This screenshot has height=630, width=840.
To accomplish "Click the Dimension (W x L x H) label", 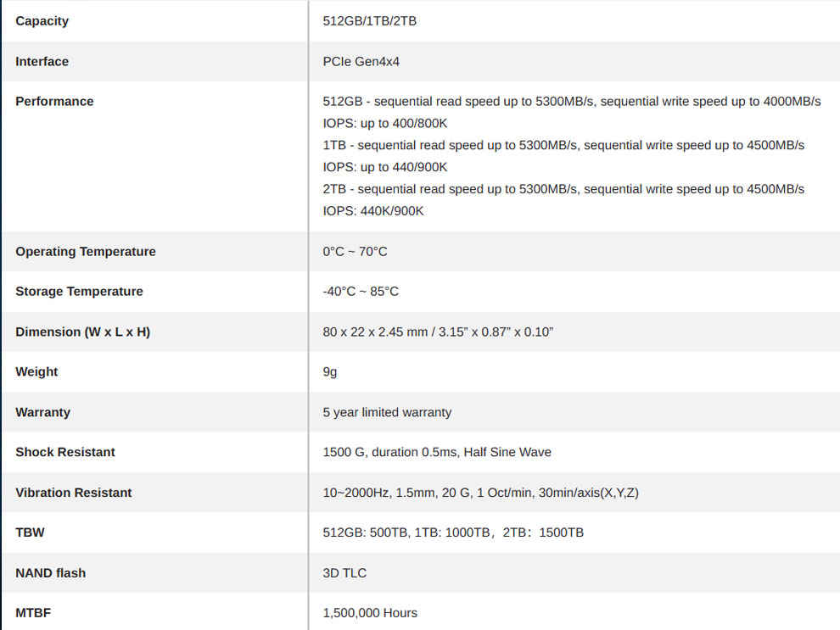I will 82,332.
